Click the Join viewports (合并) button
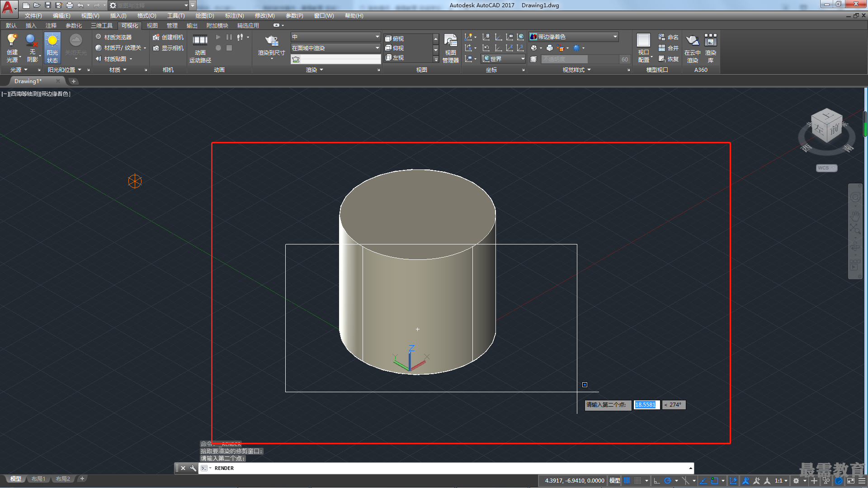Screen dimensions: 868x488 pos(668,48)
